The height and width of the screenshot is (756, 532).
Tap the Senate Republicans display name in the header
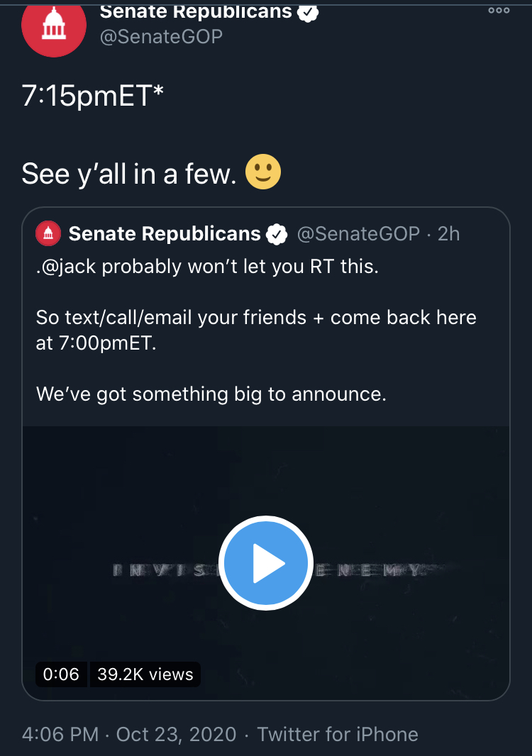tap(196, 11)
